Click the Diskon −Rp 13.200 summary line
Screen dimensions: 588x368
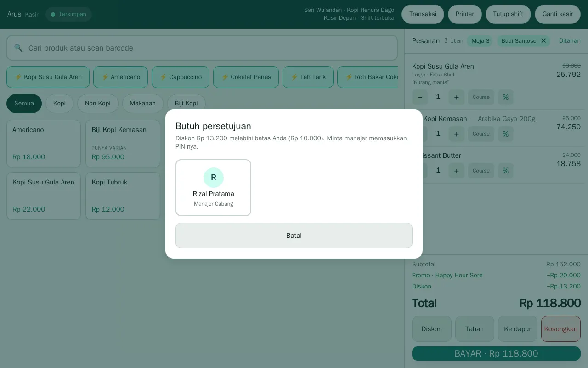tap(496, 287)
